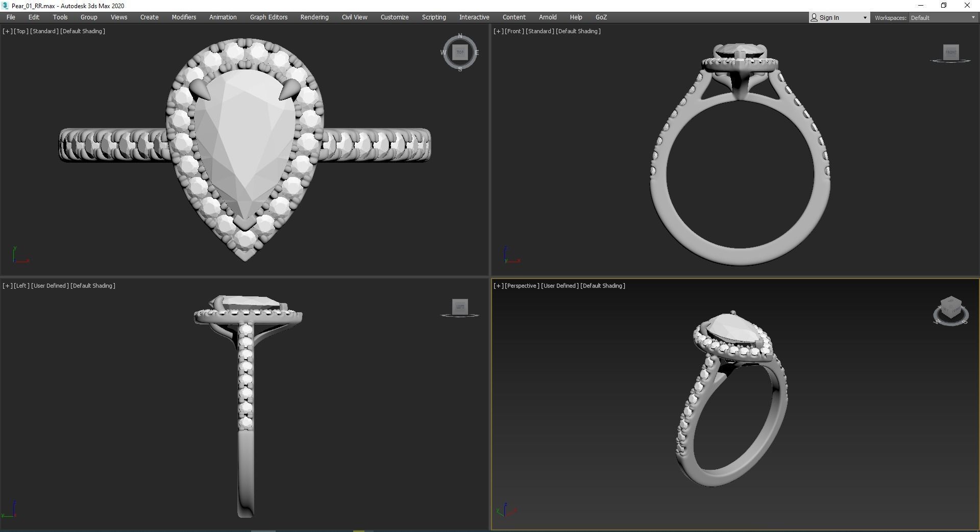Screen dimensions: 980x532
Task: Open the Help menu
Action: (576, 17)
